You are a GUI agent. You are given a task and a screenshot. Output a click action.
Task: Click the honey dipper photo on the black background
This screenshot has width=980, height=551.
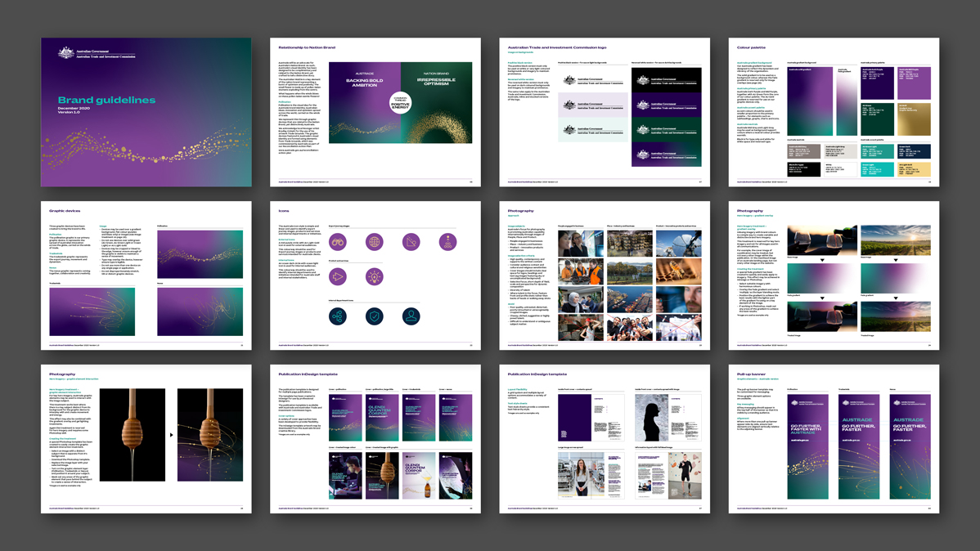coord(133,435)
